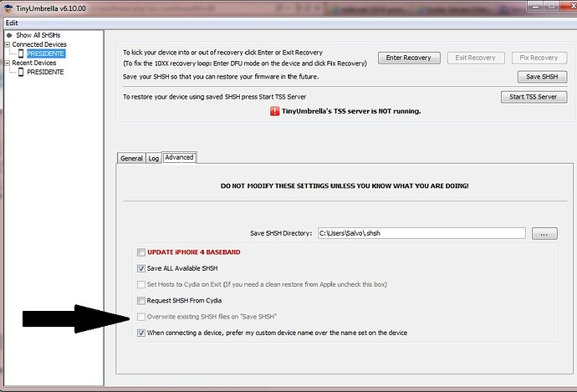Uncheck Save ALL Available SHSH
This screenshot has height=392, width=577.
click(x=140, y=268)
